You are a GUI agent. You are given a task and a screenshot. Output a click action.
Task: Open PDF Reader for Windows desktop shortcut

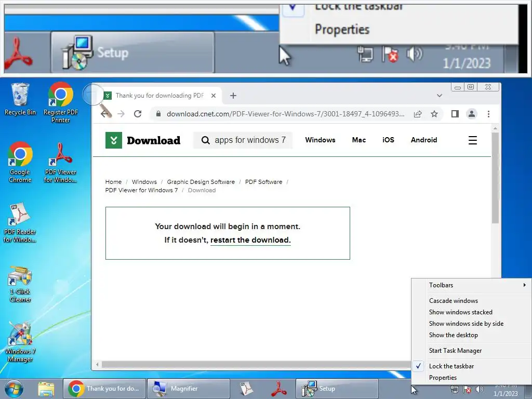tap(20, 222)
